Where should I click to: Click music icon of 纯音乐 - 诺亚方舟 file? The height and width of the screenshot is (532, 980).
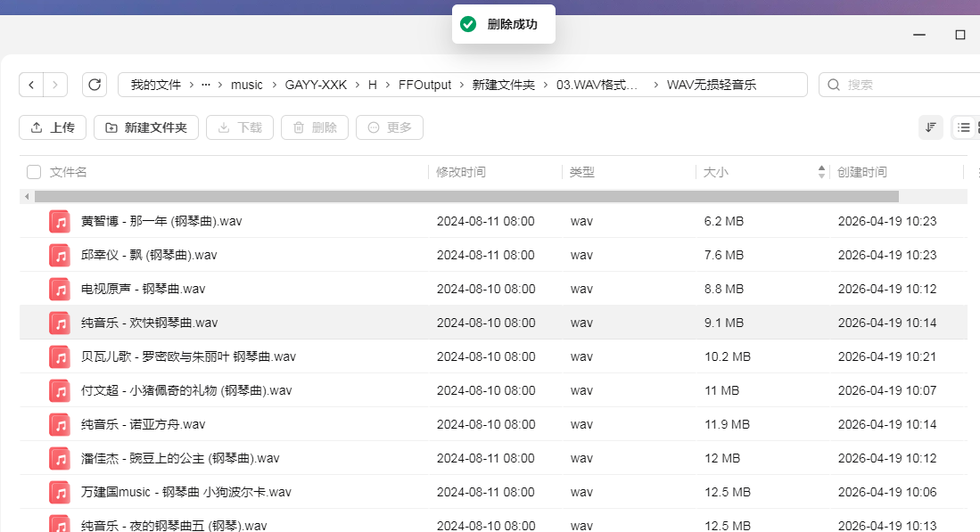tap(60, 424)
